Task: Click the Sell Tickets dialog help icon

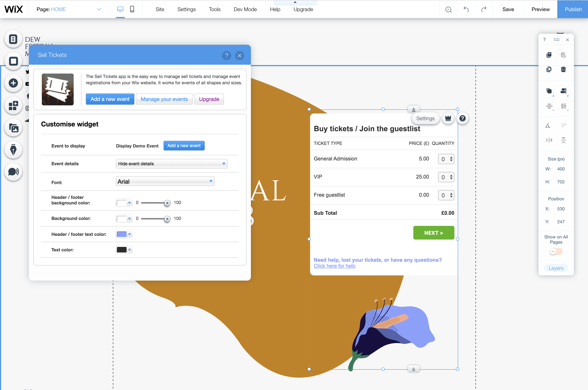Action: (226, 55)
